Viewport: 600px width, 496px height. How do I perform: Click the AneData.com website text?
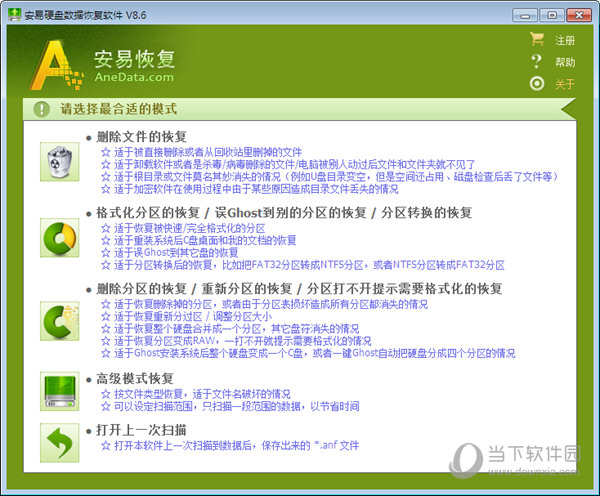click(x=134, y=77)
